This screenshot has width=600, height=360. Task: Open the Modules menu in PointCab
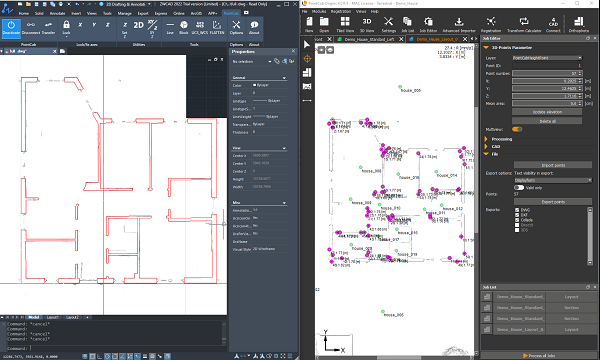pyautogui.click(x=319, y=11)
